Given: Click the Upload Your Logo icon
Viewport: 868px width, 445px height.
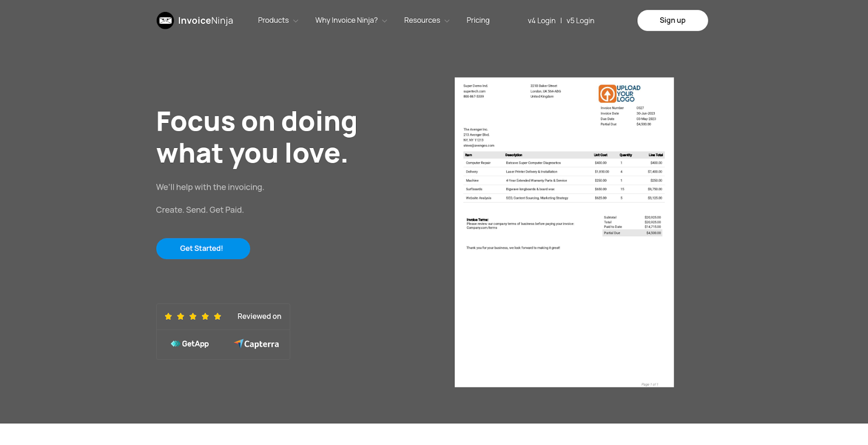Looking at the screenshot, I should (608, 94).
